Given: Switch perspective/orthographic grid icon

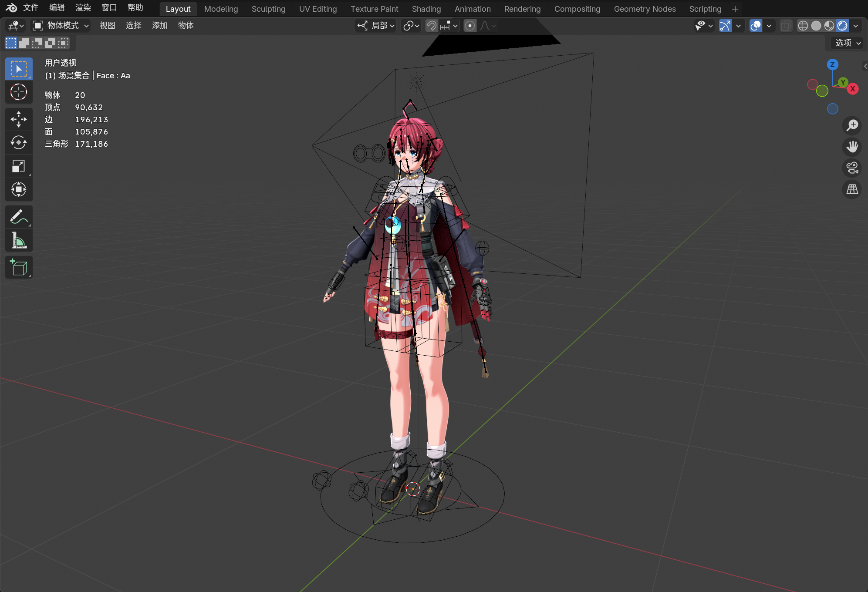Looking at the screenshot, I should (x=852, y=189).
